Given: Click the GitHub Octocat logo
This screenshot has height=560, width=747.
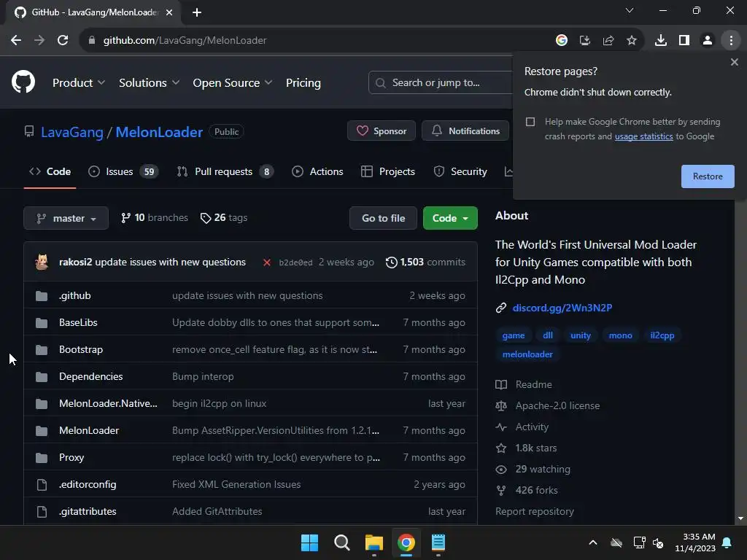Looking at the screenshot, I should [23, 82].
